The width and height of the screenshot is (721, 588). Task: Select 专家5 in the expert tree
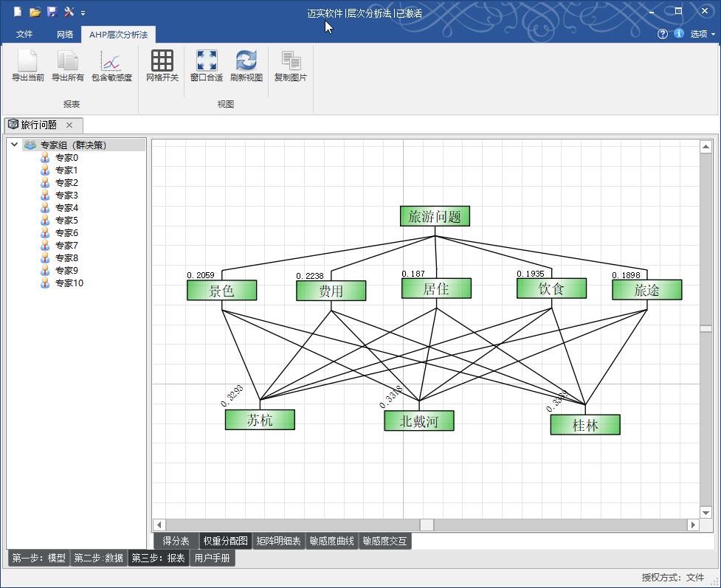(66, 220)
